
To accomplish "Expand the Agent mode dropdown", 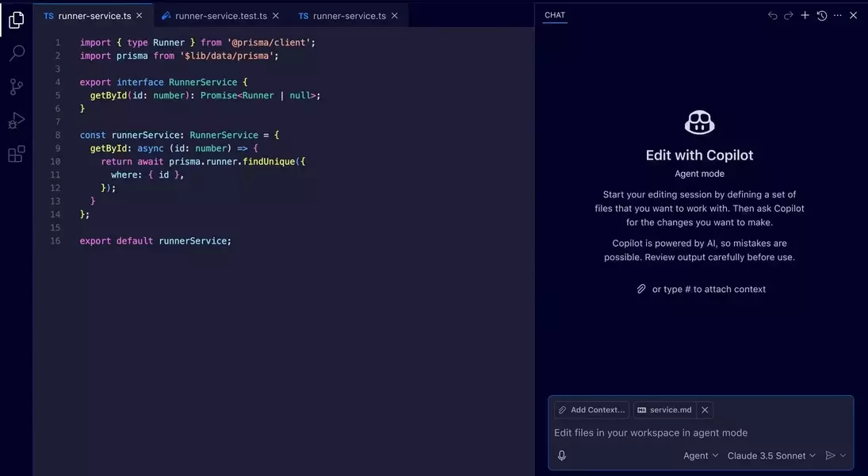I will [x=701, y=455].
